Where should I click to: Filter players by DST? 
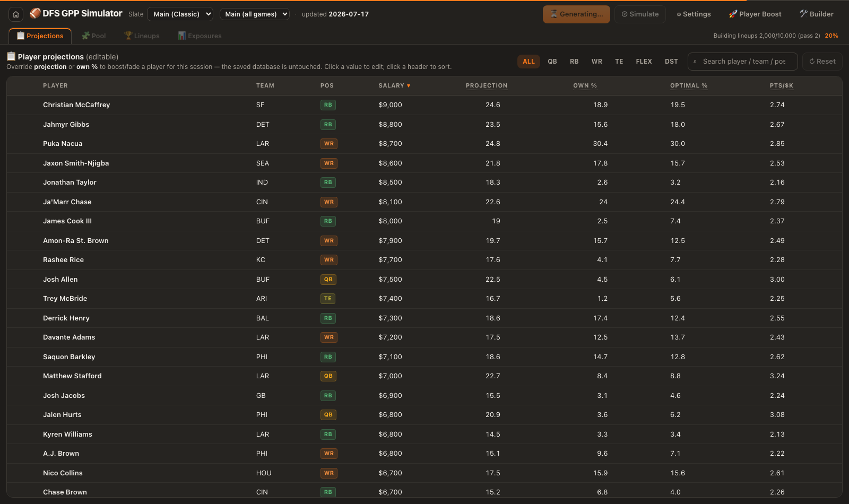[671, 62]
